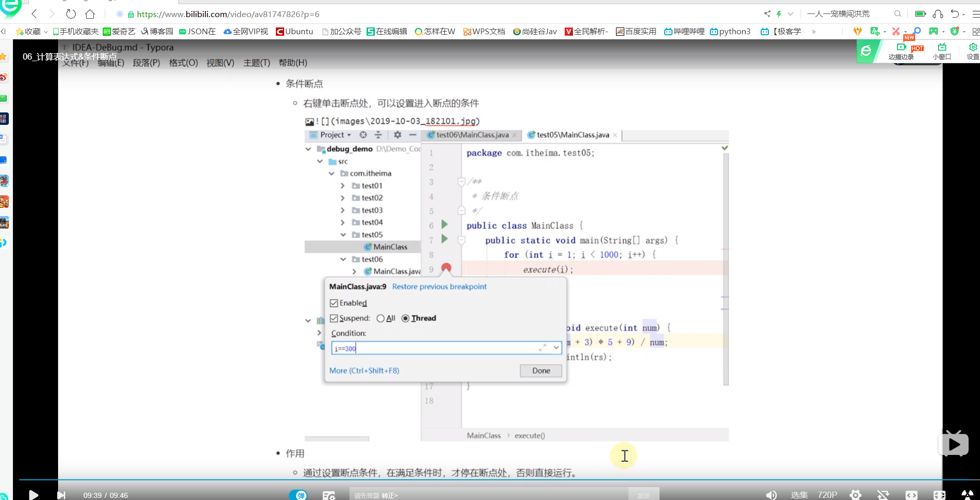Collapse the test05 folder
Viewport: 980px width, 500px height.
click(343, 235)
